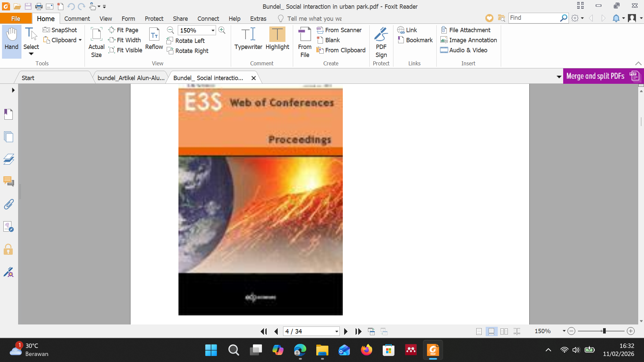
Task: Open the Protect ribbon tab
Action: [x=154, y=18]
